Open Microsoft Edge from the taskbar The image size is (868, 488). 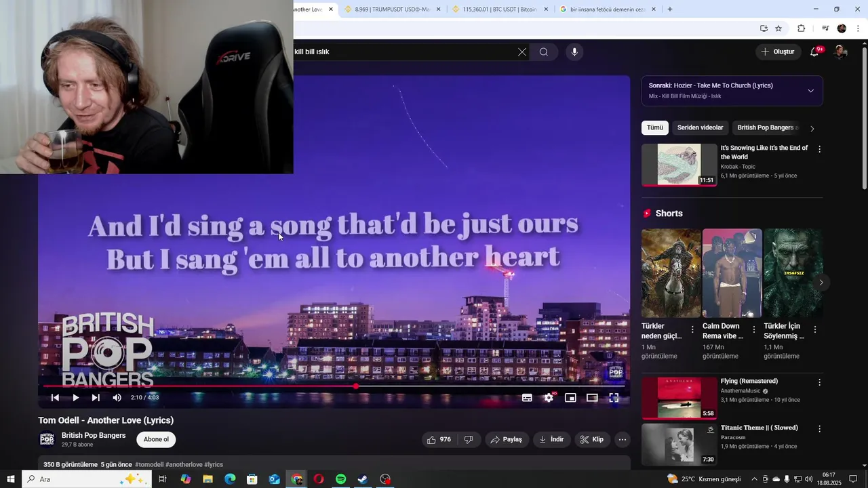coord(230,479)
